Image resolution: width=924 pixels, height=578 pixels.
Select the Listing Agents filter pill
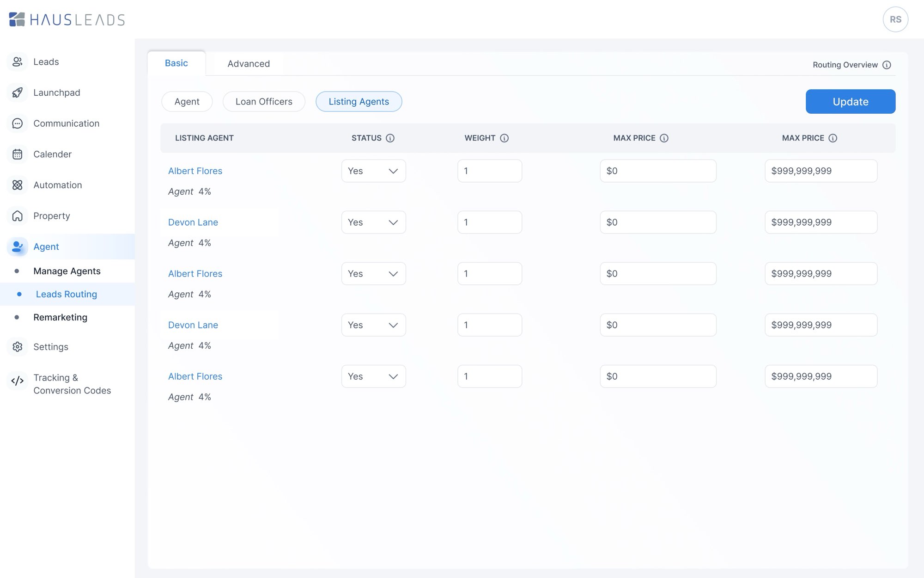pyautogui.click(x=359, y=101)
